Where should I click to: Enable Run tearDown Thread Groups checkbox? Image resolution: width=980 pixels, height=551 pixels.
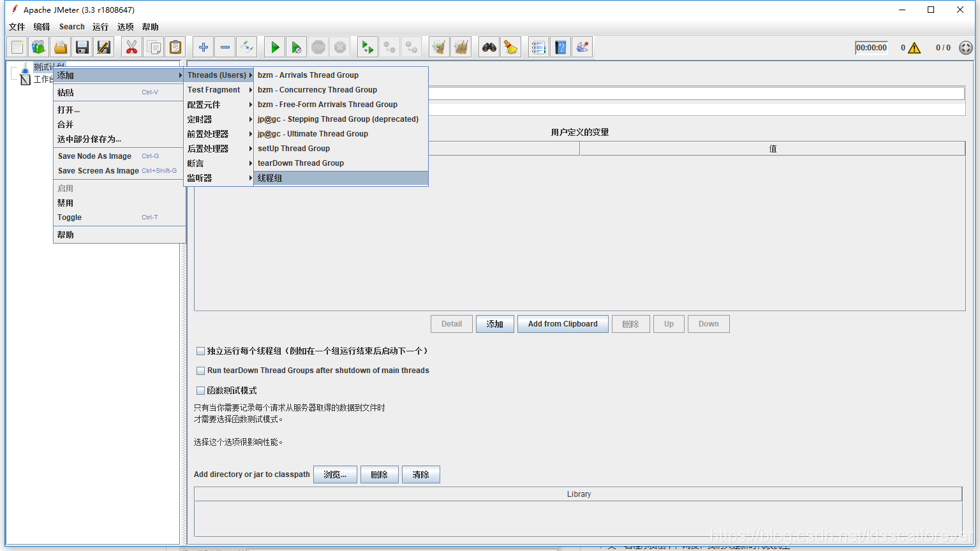point(200,371)
